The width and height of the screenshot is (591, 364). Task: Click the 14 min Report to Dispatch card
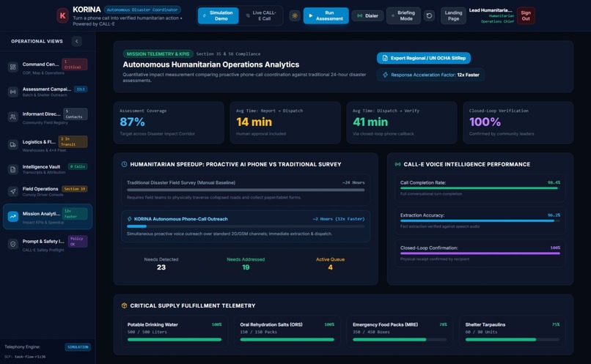(x=285, y=123)
